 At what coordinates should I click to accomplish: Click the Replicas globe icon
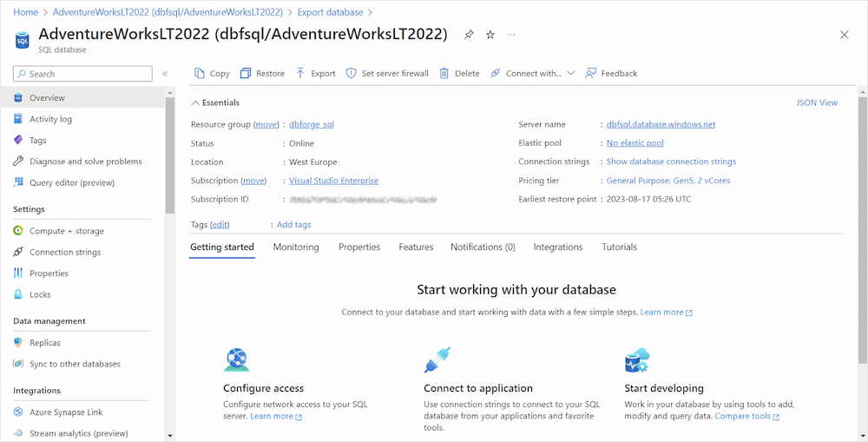(x=18, y=343)
